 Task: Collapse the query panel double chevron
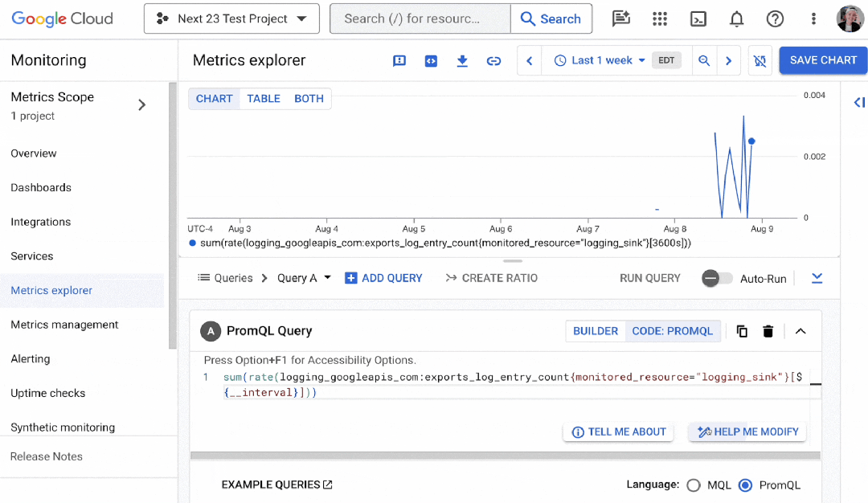tap(817, 278)
